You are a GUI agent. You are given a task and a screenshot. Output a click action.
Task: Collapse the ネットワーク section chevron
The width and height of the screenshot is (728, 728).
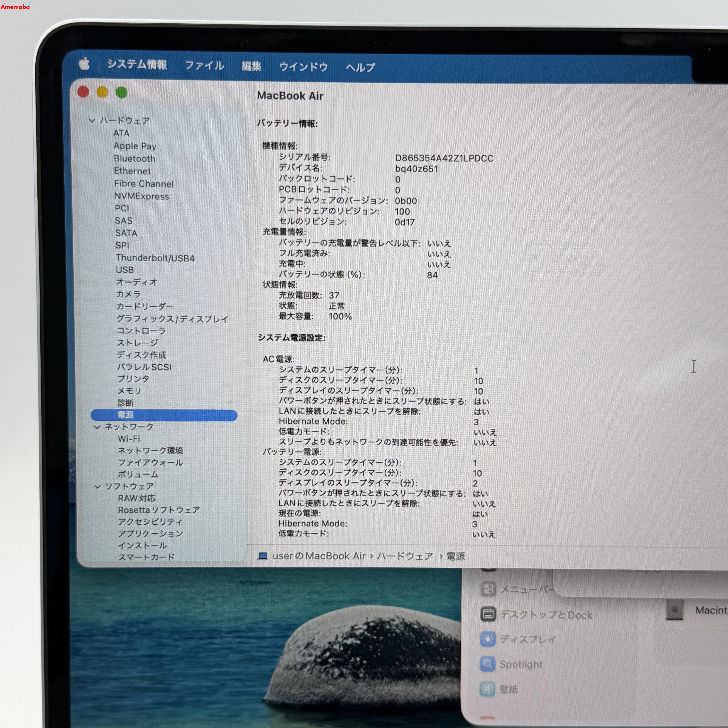pos(97,427)
